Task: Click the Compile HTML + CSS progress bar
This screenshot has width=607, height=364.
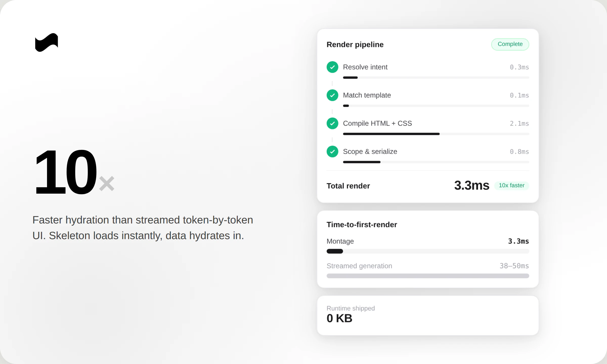Action: [436, 134]
